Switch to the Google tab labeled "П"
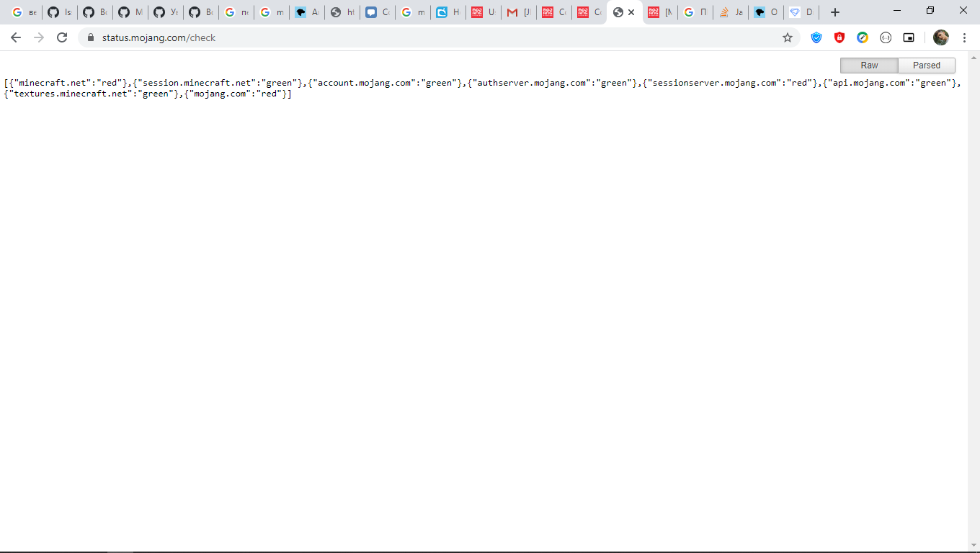Viewport: 980px width, 553px height. click(695, 12)
